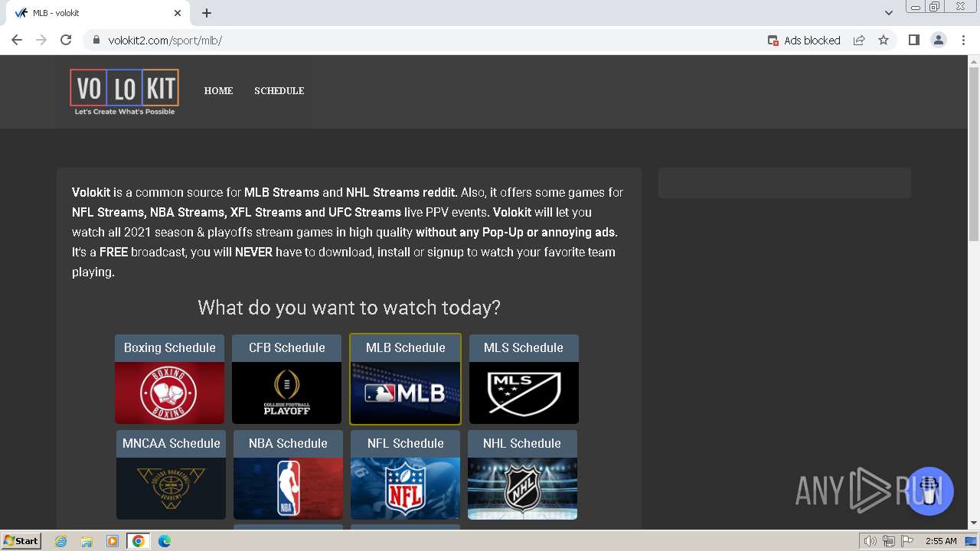Reload the page

pos(66,40)
